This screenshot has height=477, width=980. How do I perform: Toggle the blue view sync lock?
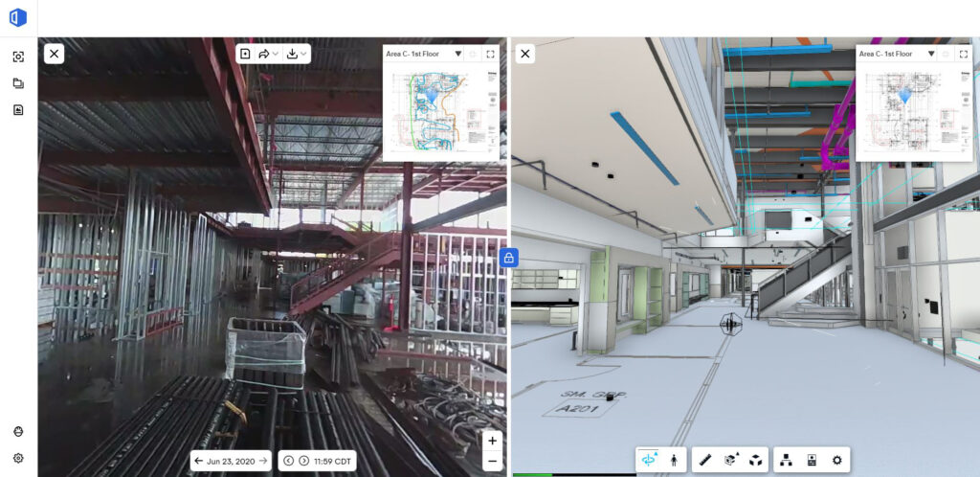click(509, 257)
